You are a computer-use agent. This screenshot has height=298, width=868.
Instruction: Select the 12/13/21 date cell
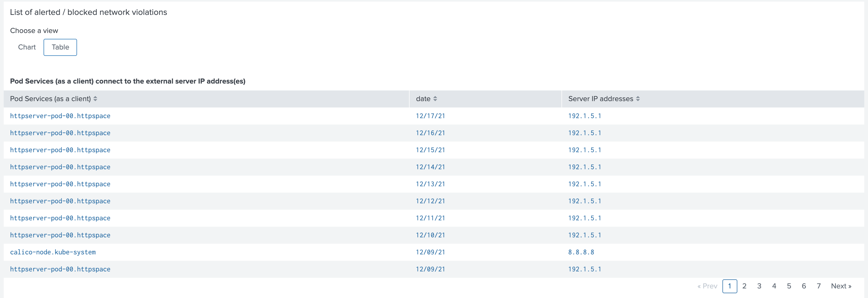click(x=430, y=184)
